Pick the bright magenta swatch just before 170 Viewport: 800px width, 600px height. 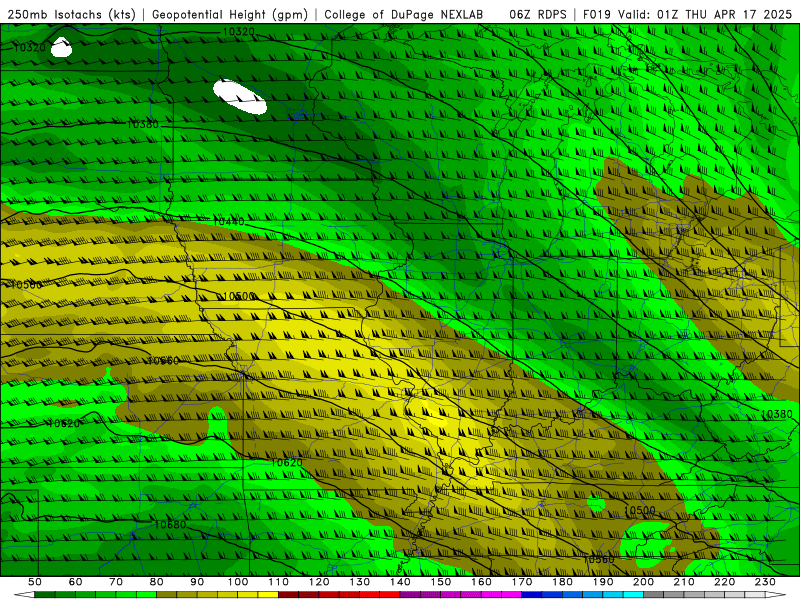[511, 595]
